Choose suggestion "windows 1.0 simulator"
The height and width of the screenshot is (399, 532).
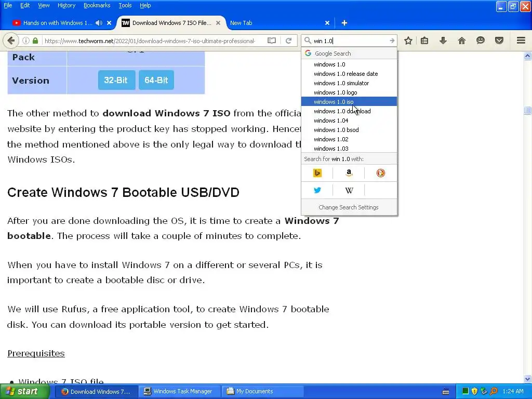pos(349,83)
